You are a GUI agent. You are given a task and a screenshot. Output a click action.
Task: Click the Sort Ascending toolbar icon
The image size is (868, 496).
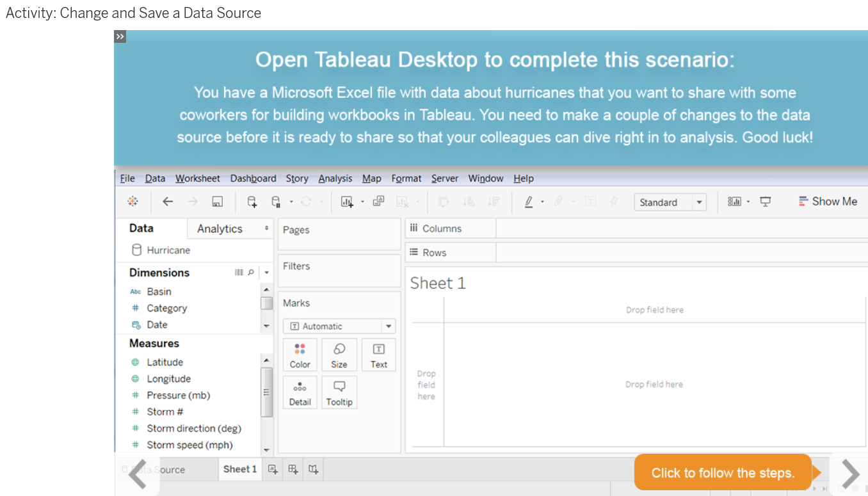(469, 202)
